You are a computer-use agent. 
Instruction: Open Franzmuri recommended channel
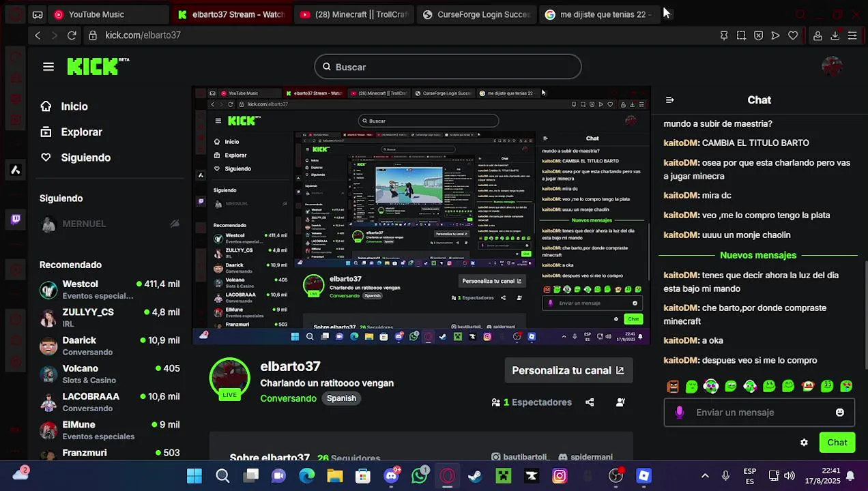(x=109, y=453)
